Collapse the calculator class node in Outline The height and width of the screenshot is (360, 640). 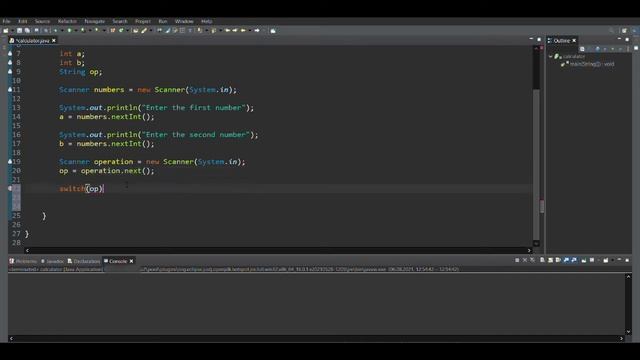551,56
